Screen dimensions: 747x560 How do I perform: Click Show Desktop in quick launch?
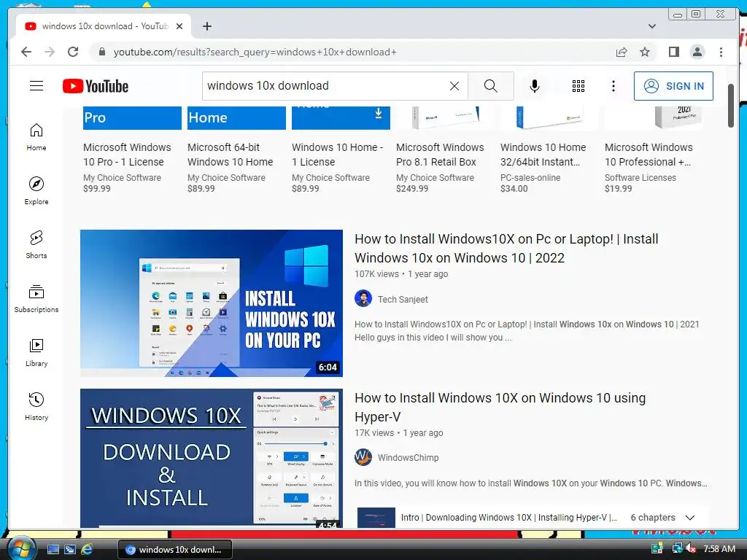(x=53, y=550)
